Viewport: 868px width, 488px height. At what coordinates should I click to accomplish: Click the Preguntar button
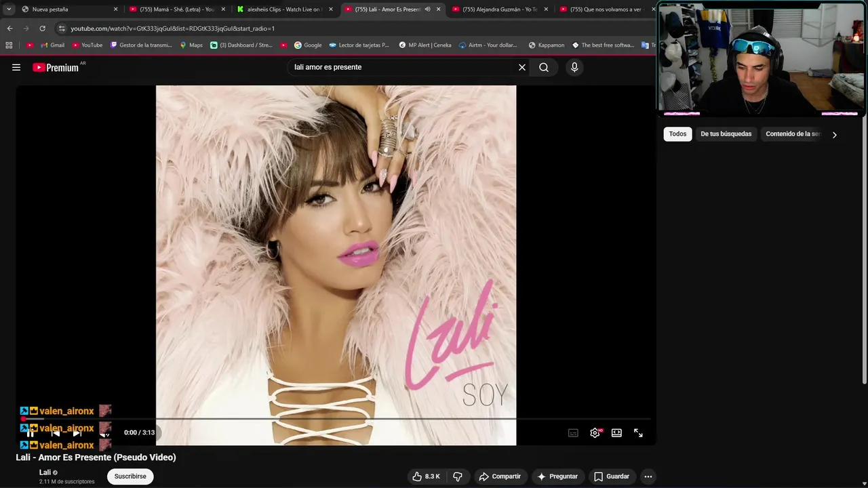coord(557,476)
